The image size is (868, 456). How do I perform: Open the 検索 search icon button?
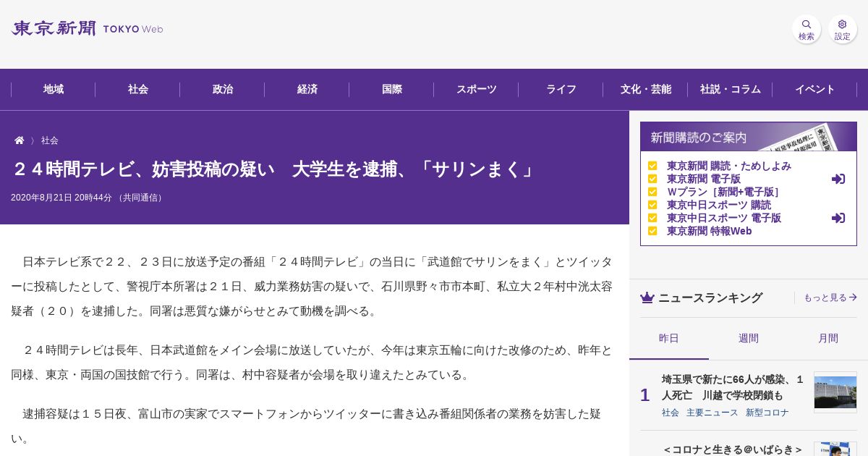[807, 29]
